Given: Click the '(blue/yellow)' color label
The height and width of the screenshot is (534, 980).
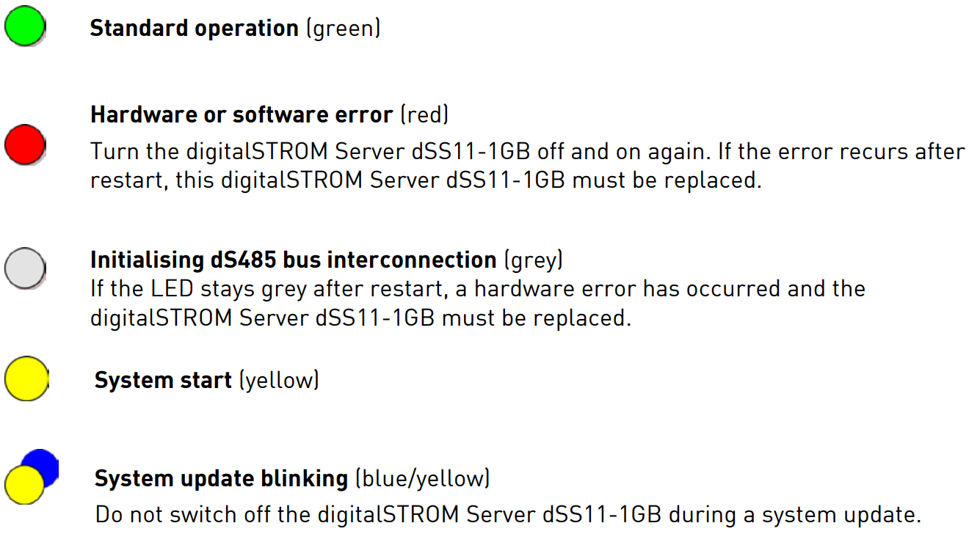Looking at the screenshot, I should point(422,479).
